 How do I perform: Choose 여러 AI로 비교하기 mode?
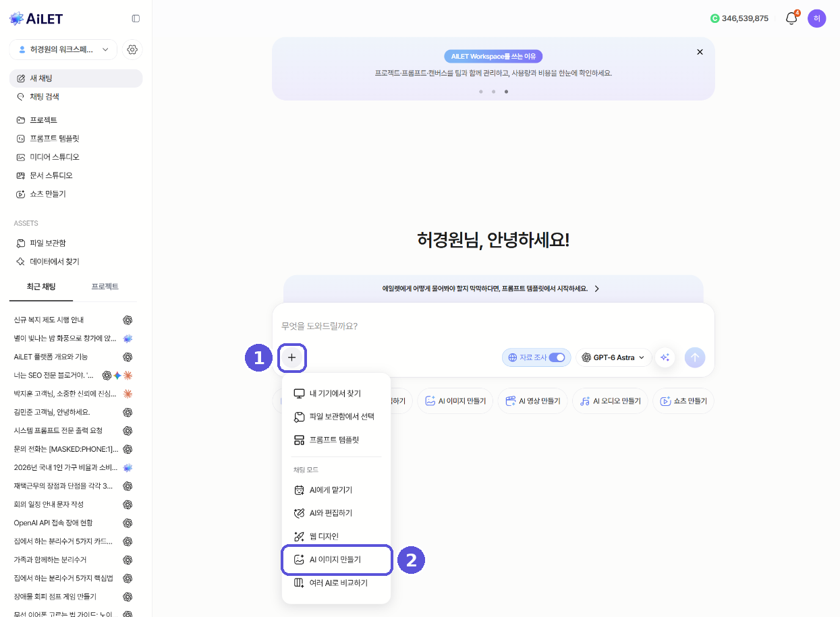(x=336, y=583)
